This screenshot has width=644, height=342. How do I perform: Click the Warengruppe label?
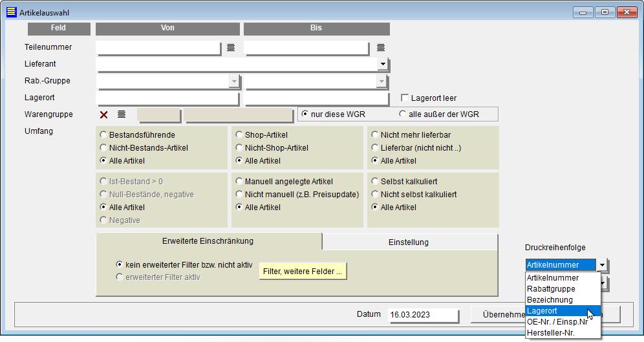48,114
